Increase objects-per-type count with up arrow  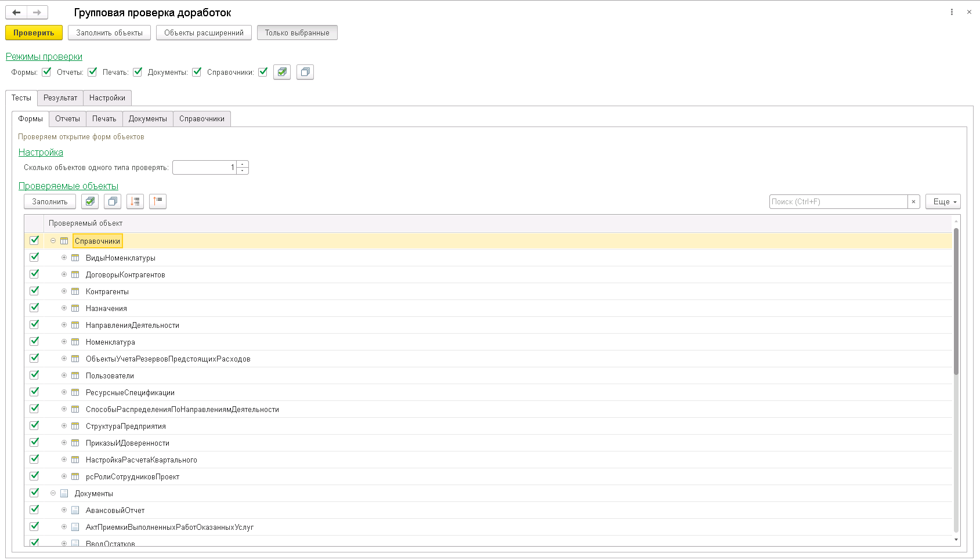[243, 164]
